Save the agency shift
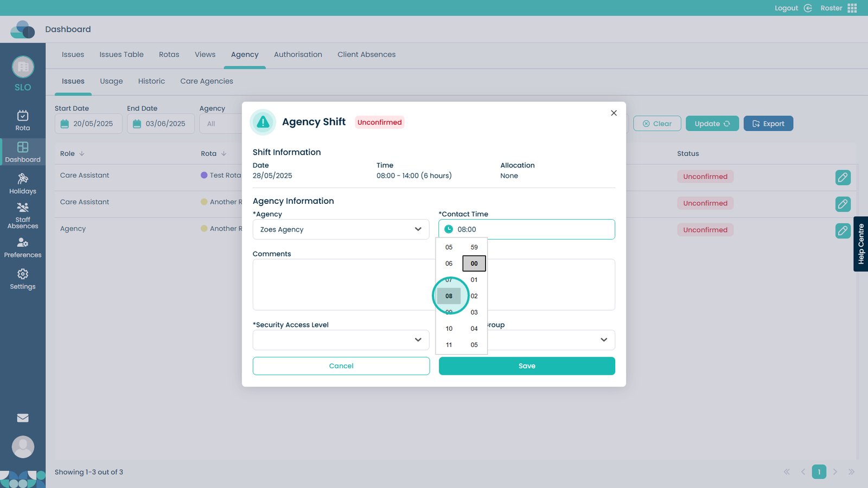Viewport: 868px width, 488px height. coord(526,366)
